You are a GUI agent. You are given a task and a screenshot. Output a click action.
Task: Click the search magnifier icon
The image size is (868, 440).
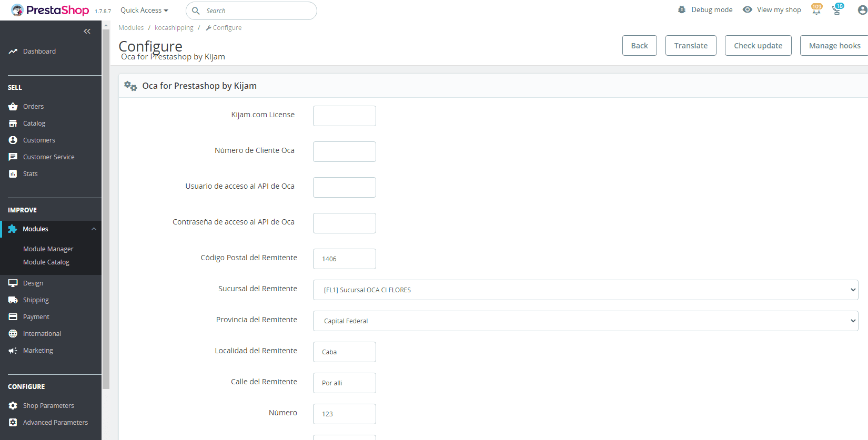[196, 11]
